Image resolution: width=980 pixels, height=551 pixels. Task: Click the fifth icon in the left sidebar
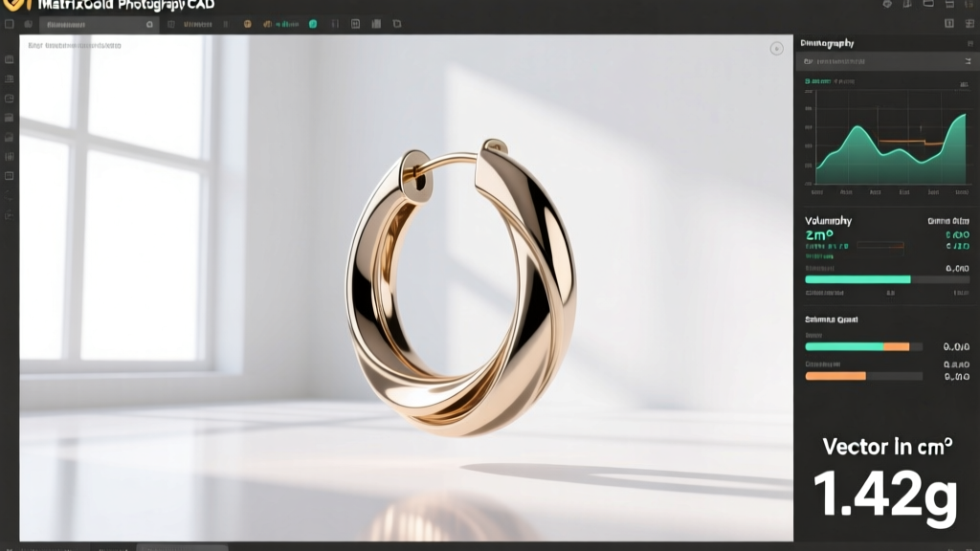(x=10, y=137)
